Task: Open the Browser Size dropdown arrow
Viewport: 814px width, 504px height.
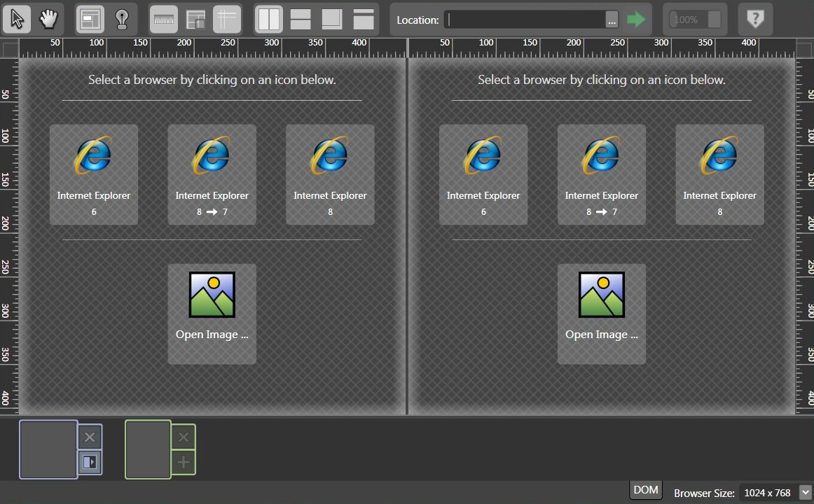Action: 805,493
